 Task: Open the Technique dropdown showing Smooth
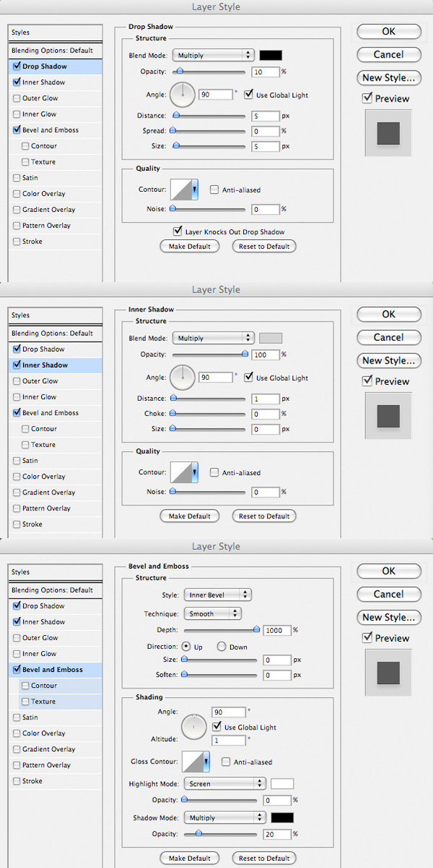[211, 614]
